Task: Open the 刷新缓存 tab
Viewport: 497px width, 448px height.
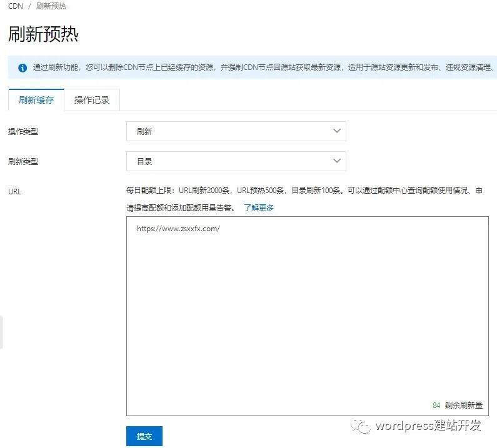Action: (36, 100)
